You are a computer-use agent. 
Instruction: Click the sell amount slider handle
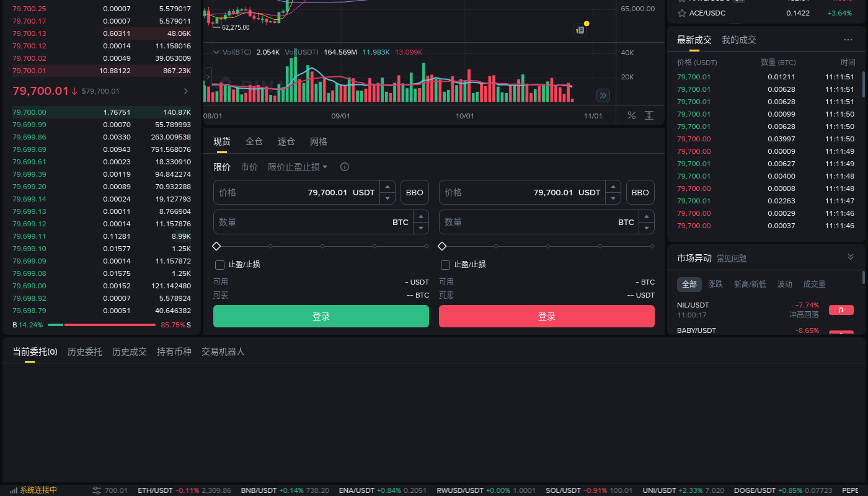click(x=442, y=246)
